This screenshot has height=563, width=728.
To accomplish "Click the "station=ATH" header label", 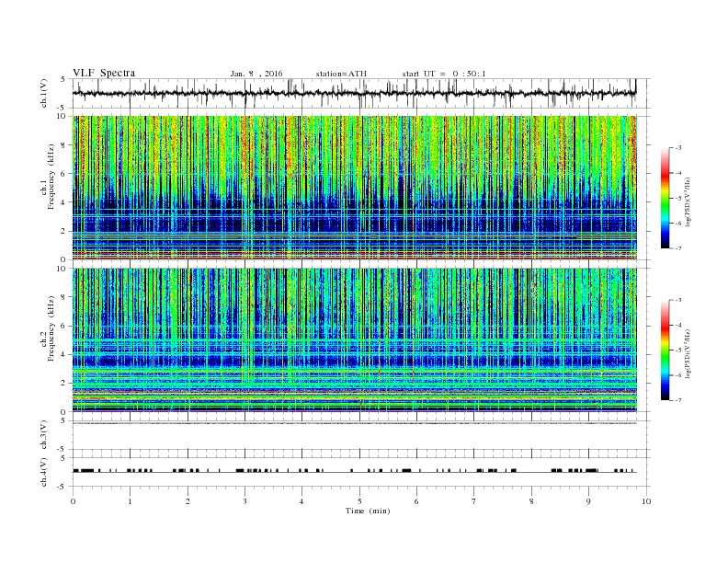I will coord(341,74).
